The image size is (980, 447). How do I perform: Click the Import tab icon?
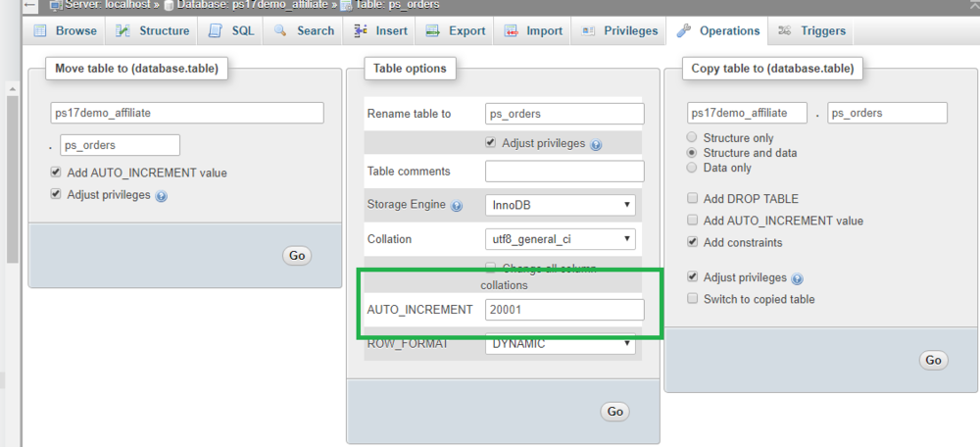coord(512,30)
